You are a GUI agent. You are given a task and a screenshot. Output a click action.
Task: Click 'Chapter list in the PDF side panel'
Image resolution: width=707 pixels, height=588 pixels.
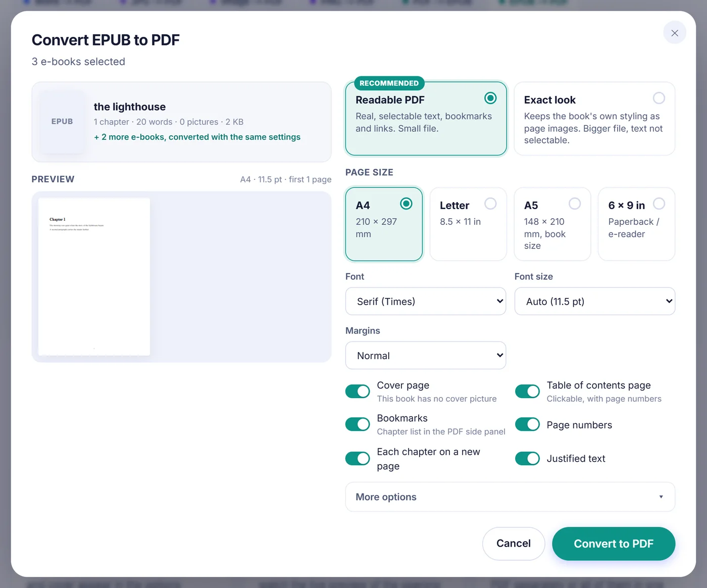(441, 431)
